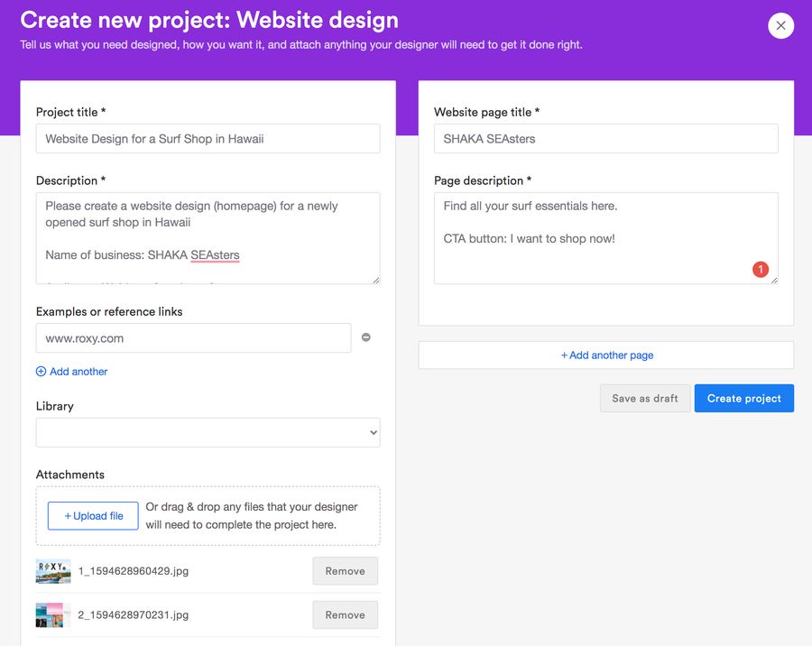
Task: Click the drag and drop attachment area
Action: 253,516
